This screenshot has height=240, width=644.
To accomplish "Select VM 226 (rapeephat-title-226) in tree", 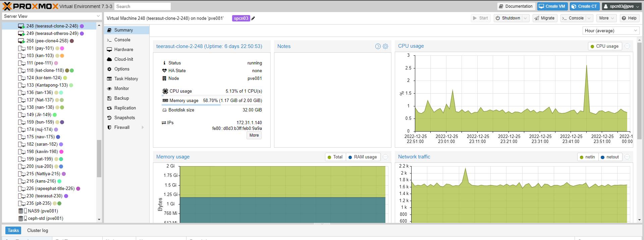I will [49, 188].
